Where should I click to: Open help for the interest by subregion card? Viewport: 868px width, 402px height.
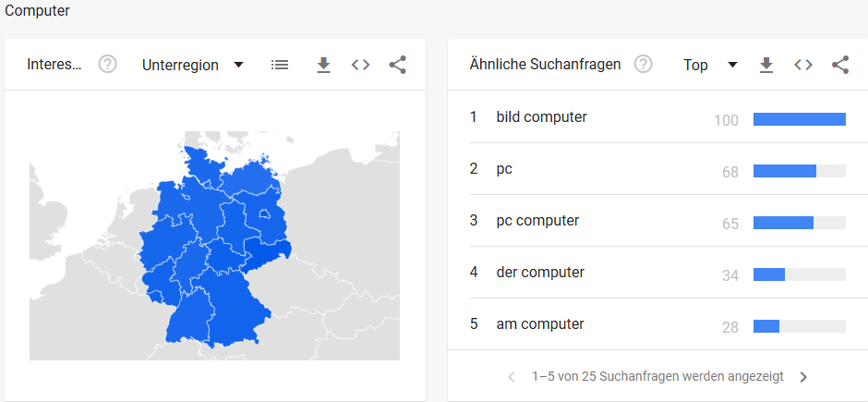click(107, 65)
